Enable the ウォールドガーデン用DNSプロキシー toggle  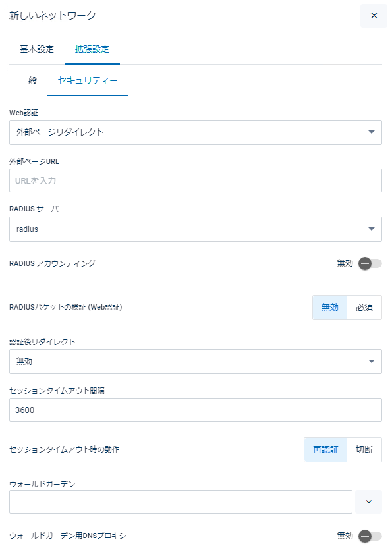pyautogui.click(x=370, y=536)
